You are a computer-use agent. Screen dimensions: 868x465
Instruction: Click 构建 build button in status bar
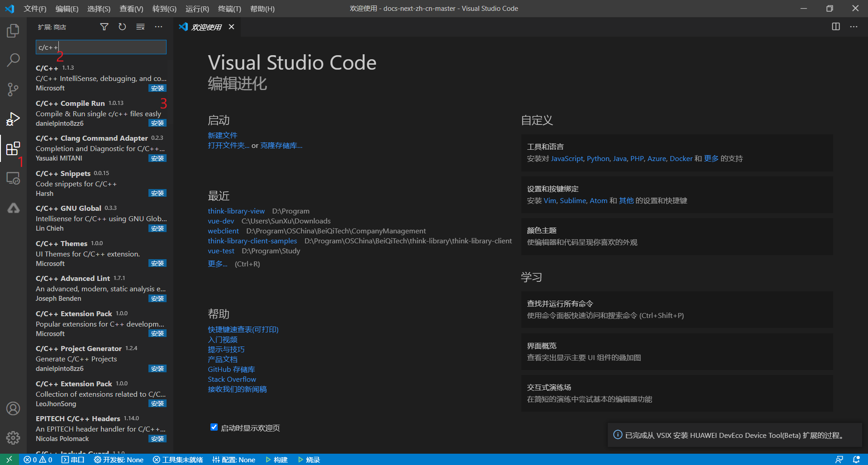pos(277,460)
